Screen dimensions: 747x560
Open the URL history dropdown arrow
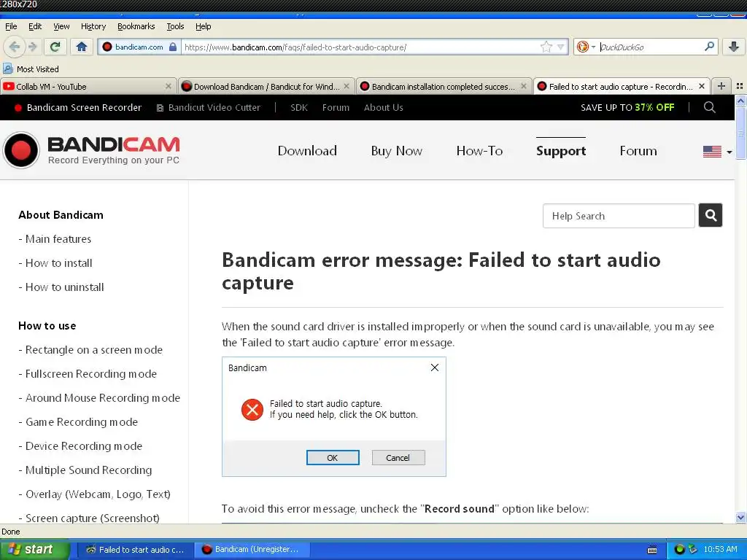point(561,47)
